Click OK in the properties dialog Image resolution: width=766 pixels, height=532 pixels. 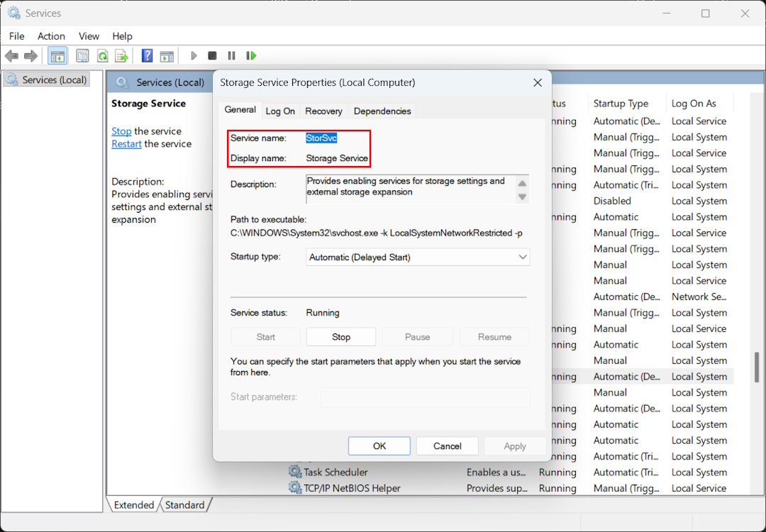(x=379, y=446)
